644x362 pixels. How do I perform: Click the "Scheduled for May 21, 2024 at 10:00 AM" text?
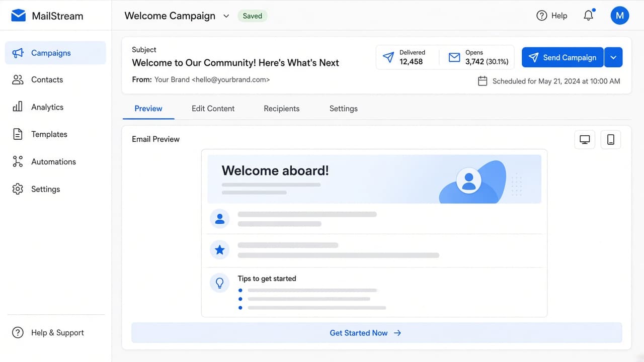[556, 81]
